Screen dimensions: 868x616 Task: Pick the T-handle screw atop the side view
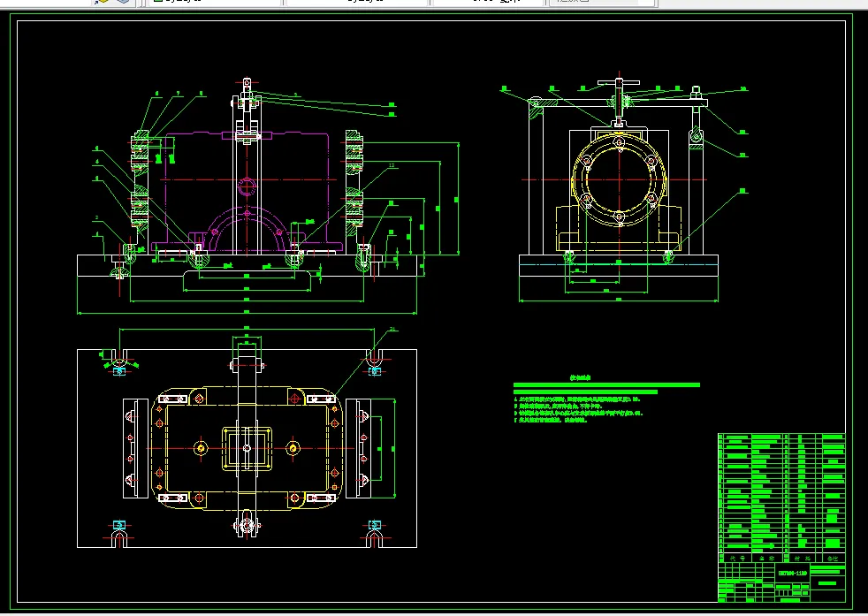619,102
